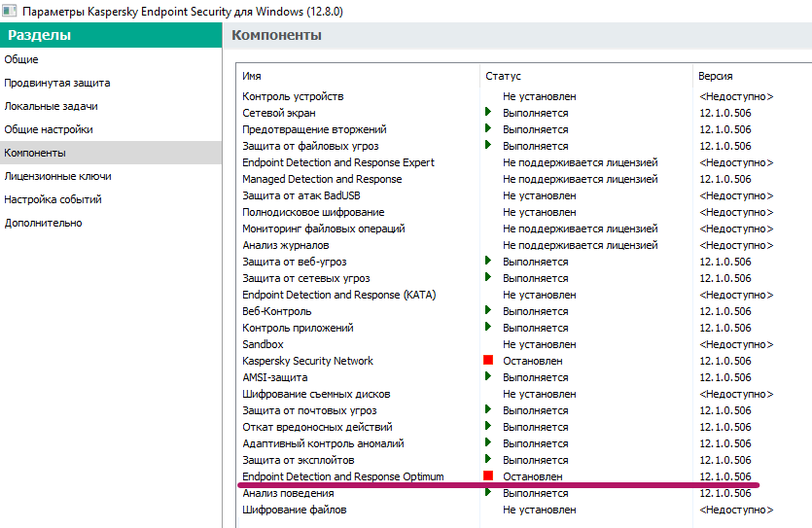The image size is (812, 528).
Task: Select Защита от веб-угроз name
Action: 294,262
